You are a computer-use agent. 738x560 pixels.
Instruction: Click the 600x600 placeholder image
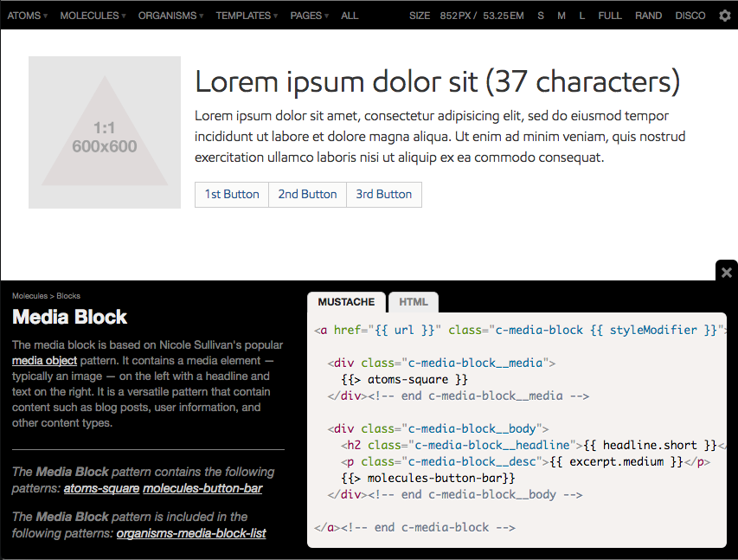tap(105, 132)
